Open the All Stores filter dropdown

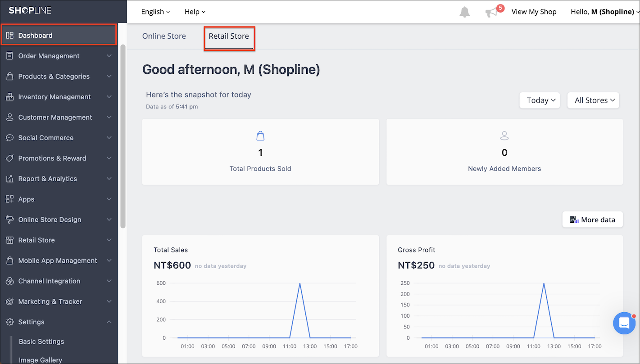coord(593,100)
